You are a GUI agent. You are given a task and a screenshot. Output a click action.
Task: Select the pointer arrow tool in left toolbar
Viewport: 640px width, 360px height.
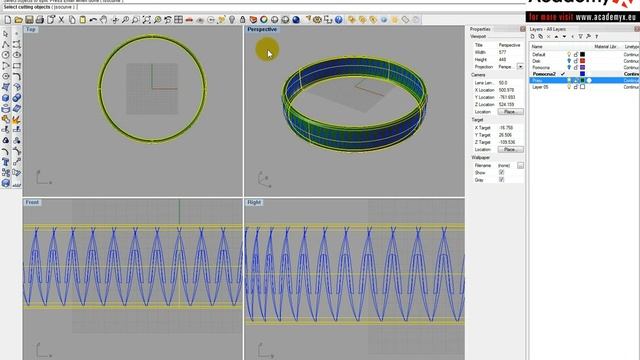[6, 33]
